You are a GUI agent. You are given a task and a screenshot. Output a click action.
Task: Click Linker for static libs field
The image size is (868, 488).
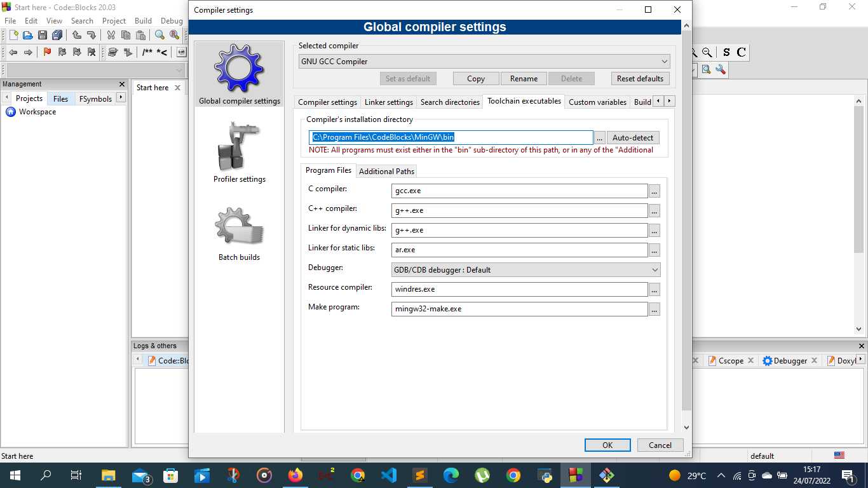[520, 250]
